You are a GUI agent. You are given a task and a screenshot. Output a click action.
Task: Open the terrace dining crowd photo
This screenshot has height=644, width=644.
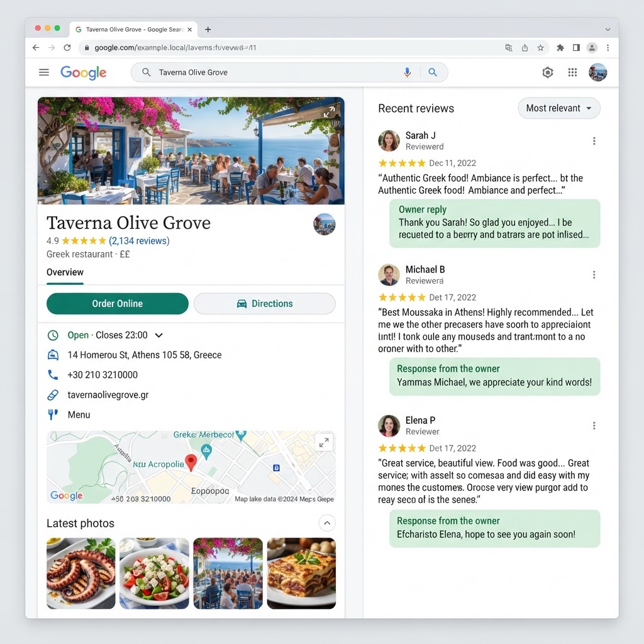click(x=228, y=573)
